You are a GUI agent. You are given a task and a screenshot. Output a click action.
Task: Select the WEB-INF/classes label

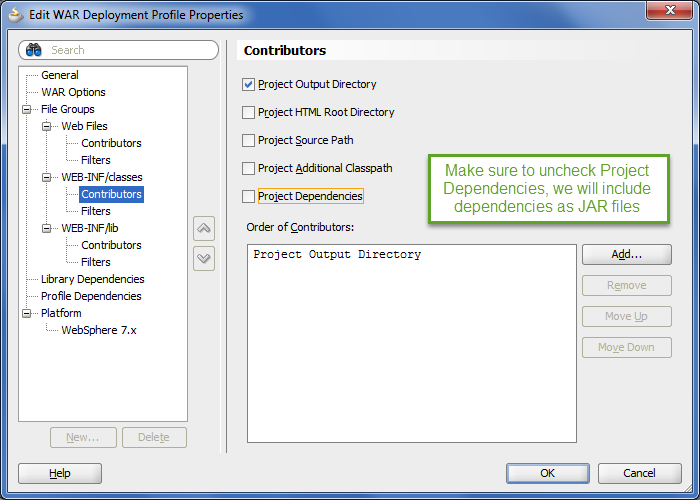tap(102, 177)
